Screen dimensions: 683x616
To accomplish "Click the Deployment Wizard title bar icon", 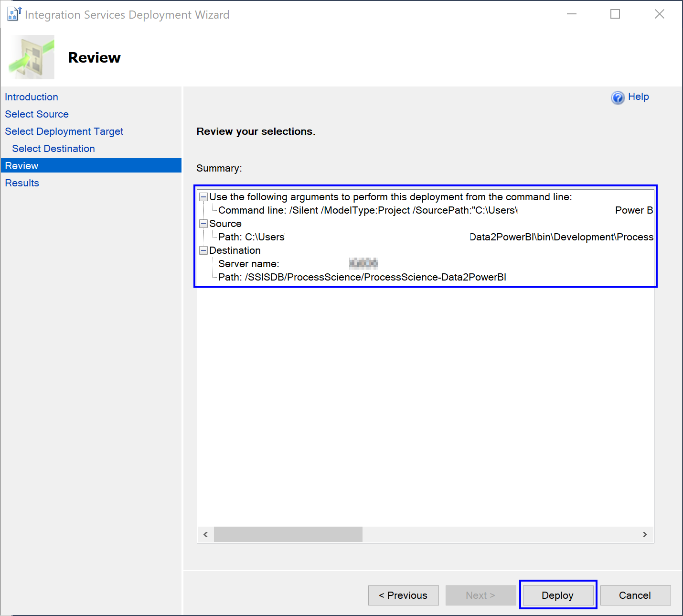I will pyautogui.click(x=14, y=14).
